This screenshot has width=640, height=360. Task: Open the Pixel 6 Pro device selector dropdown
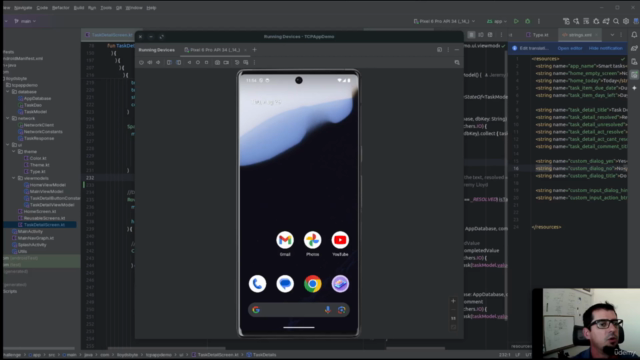[444, 21]
